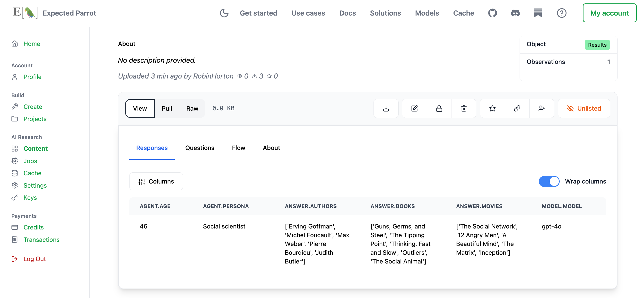Click the add user share icon
644x298 pixels.
[x=541, y=108]
